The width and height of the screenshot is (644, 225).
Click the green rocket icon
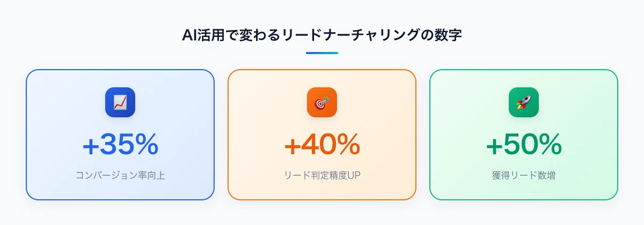524,102
